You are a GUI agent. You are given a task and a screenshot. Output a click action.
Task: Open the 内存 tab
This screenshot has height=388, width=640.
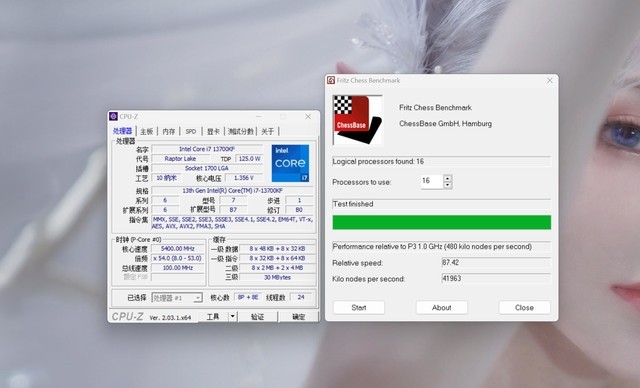coord(168,131)
